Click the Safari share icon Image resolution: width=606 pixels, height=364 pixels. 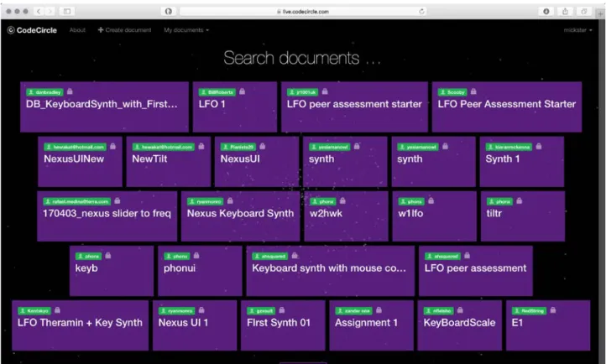pyautogui.click(x=565, y=11)
